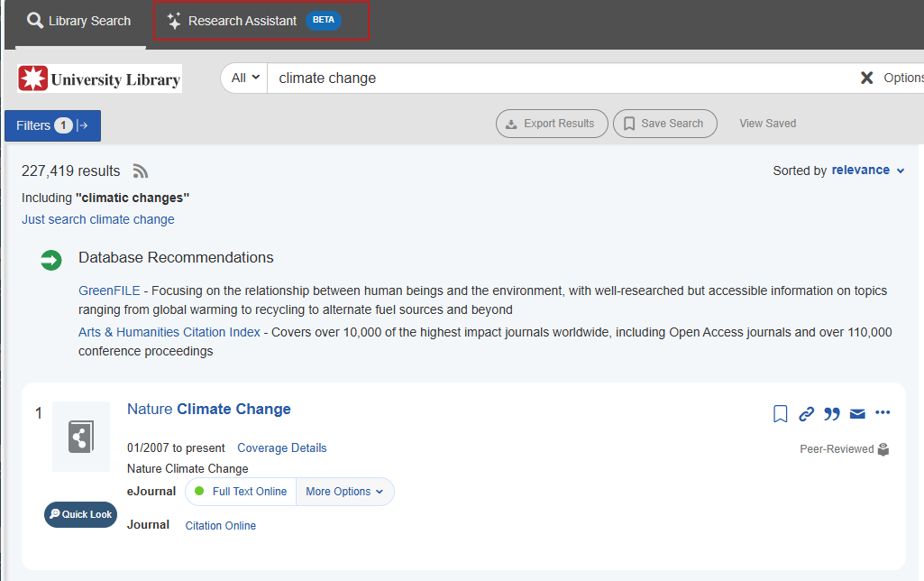Click the magnifier icon in Library Search
The width and height of the screenshot is (924, 581).
pyautogui.click(x=35, y=21)
